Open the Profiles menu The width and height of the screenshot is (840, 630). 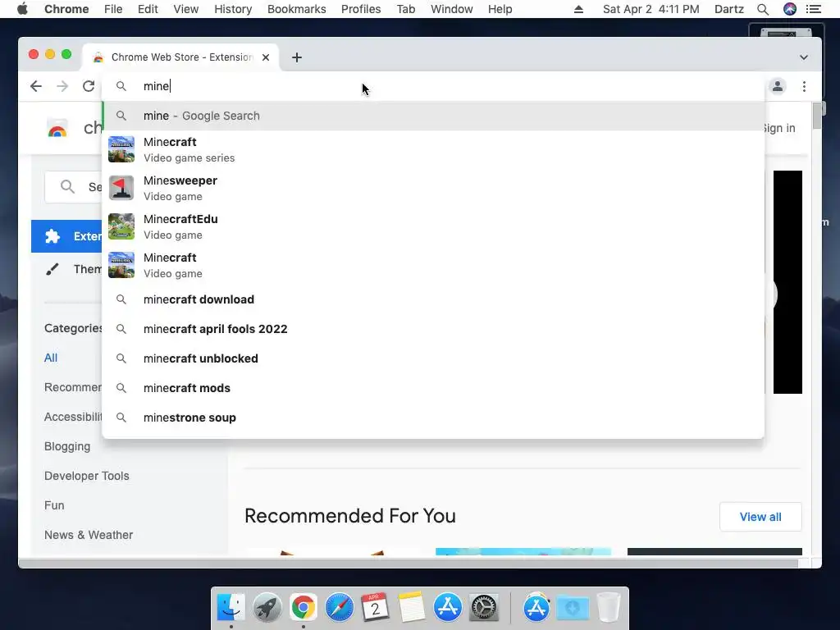(361, 9)
